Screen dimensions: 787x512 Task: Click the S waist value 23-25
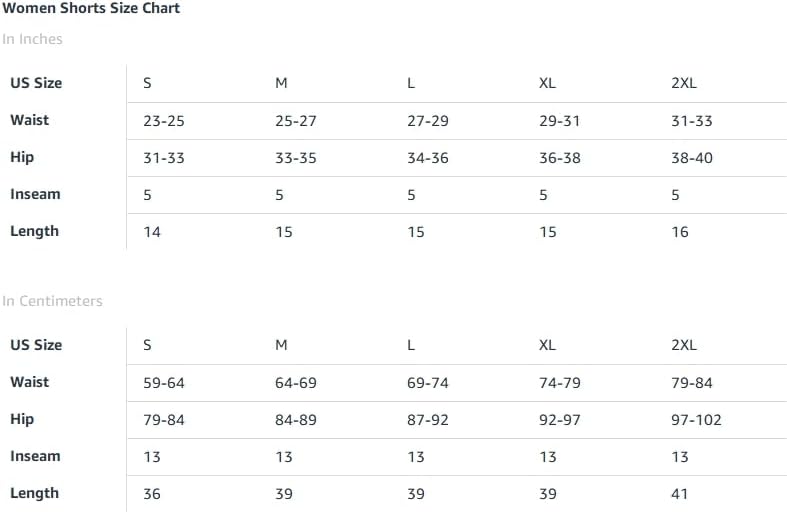(164, 121)
